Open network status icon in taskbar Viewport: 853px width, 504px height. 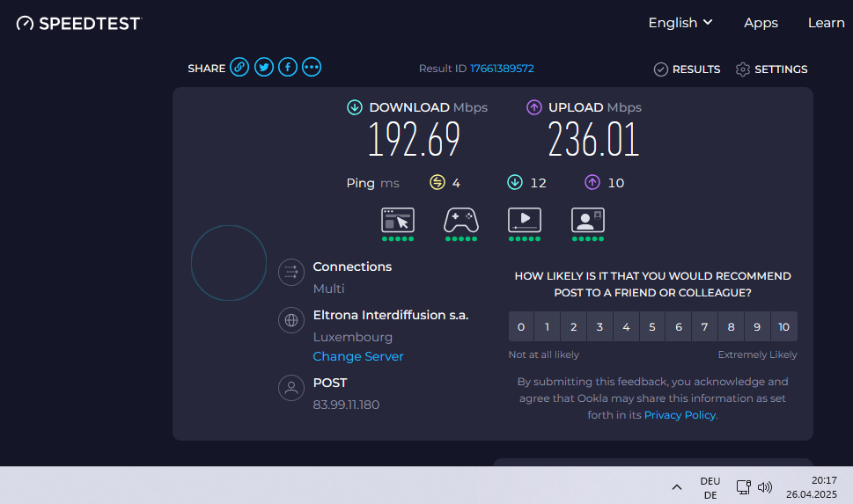(744, 487)
